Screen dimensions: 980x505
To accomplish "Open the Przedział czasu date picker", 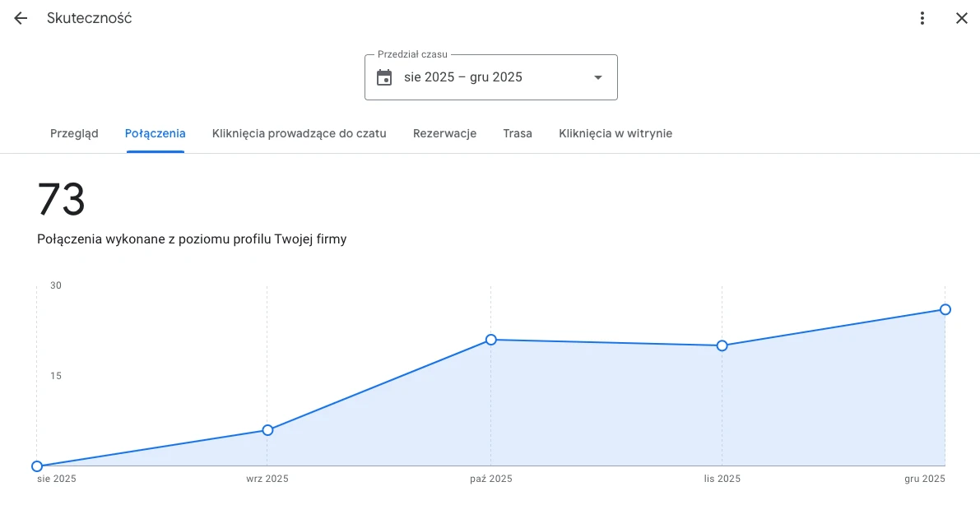I will click(490, 76).
